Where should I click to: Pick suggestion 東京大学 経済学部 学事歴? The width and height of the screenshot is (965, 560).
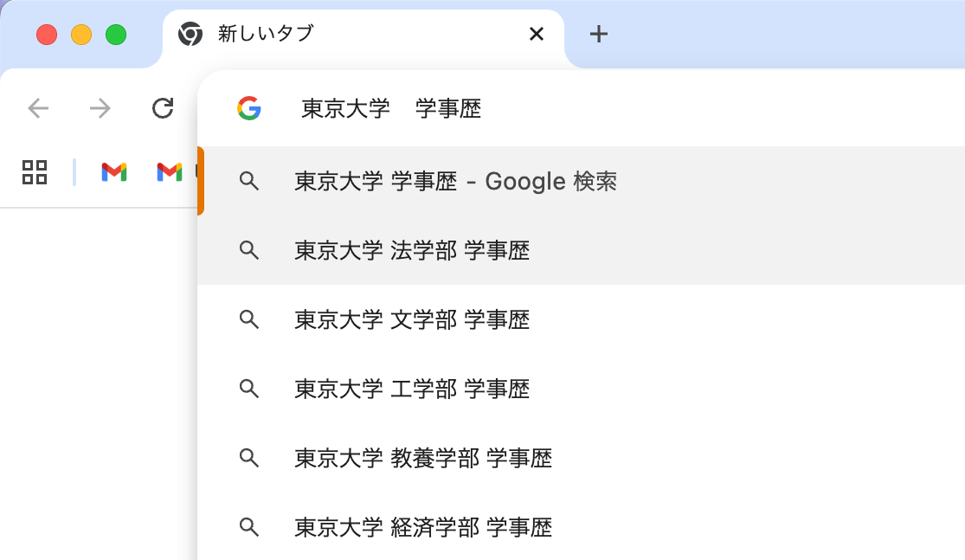click(423, 527)
